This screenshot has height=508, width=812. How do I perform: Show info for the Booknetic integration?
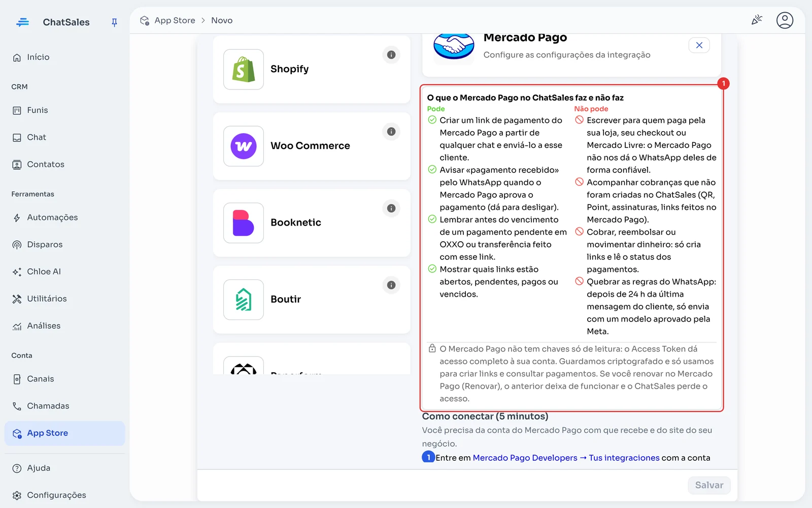(391, 208)
